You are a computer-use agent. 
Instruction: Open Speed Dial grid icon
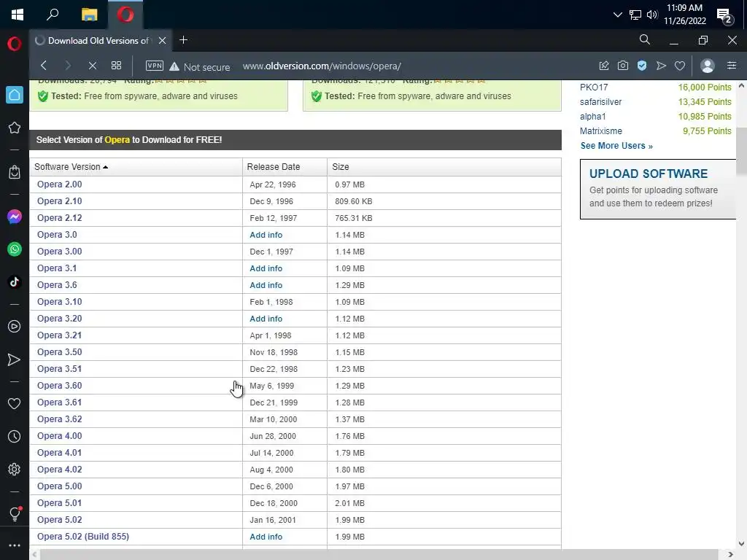point(116,66)
